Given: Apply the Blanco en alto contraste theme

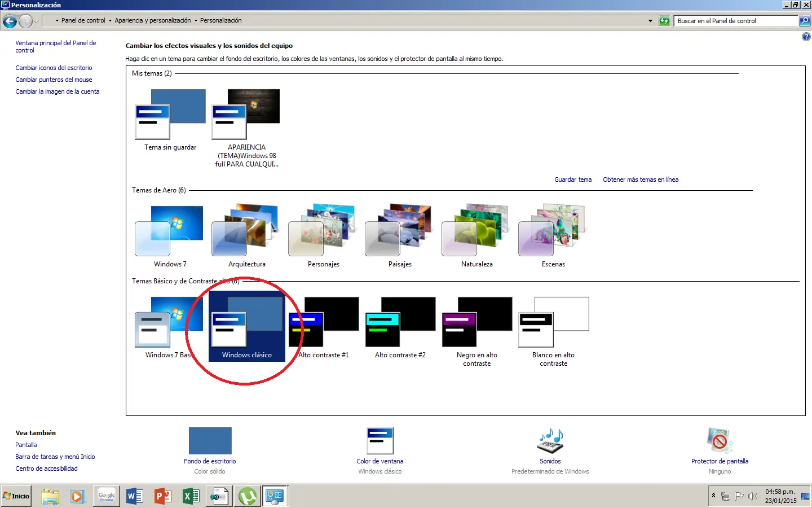Looking at the screenshot, I should tap(553, 331).
